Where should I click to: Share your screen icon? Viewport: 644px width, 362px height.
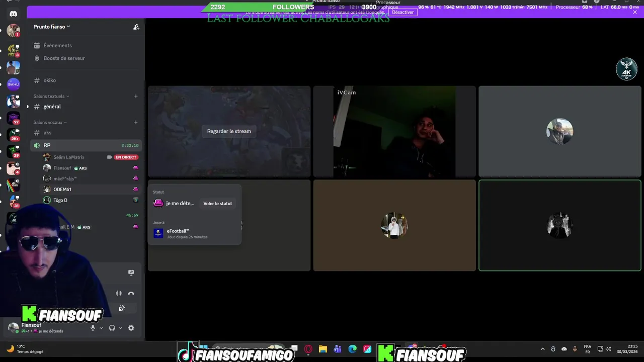[x=131, y=273]
